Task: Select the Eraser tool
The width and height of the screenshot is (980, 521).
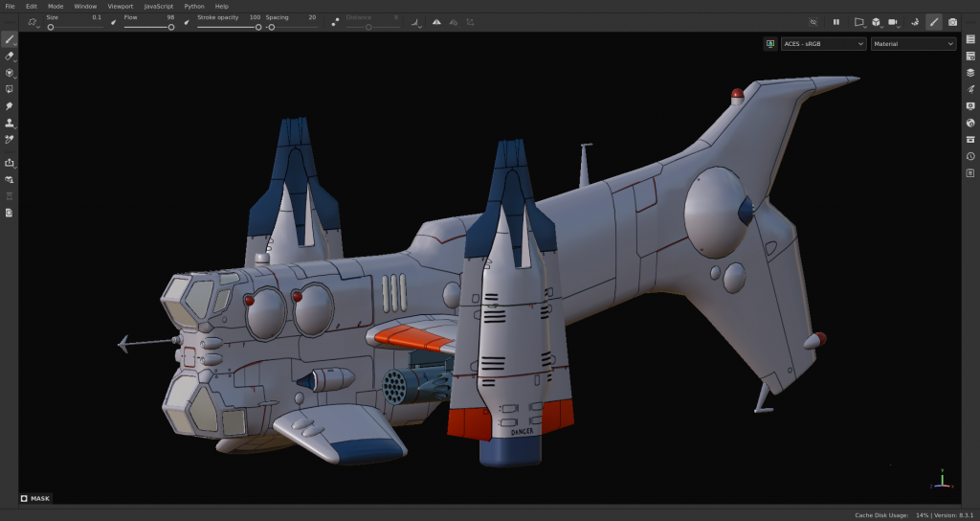Action: (x=10, y=57)
